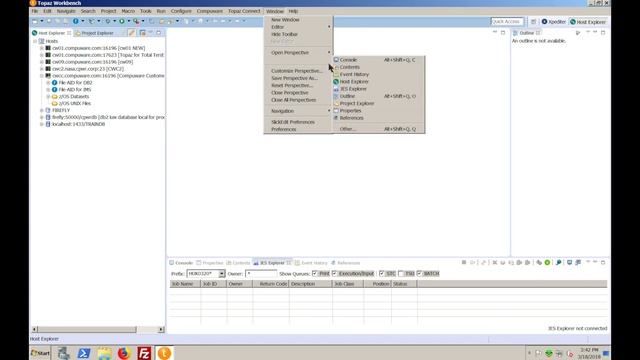
Task: Open SlickEdit Preferences from Window menu
Action: click(293, 122)
